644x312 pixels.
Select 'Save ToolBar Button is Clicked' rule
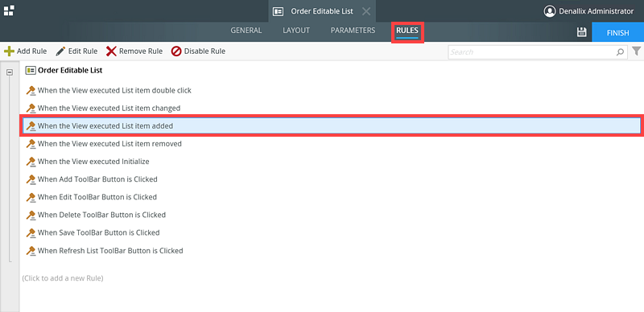93,232
